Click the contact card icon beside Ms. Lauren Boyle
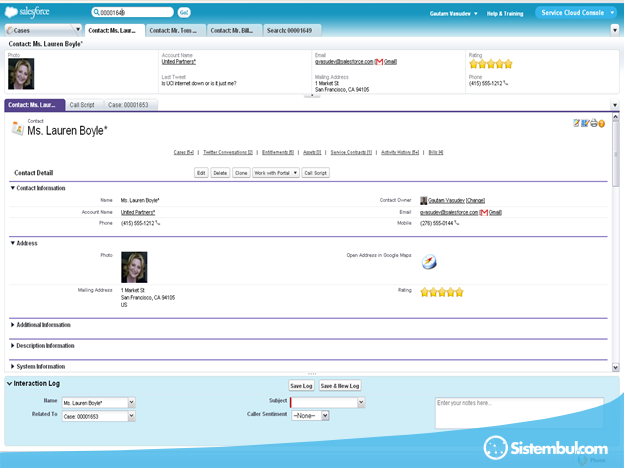This screenshot has width=624, height=468. [17, 128]
